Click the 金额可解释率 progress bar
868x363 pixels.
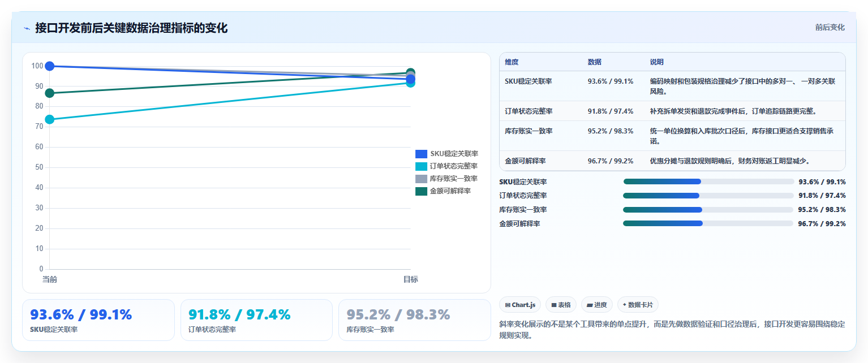tap(708, 223)
